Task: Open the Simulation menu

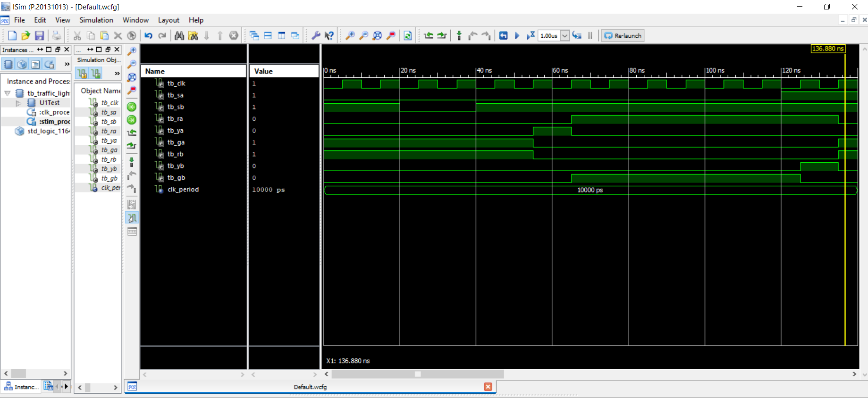Action: [x=96, y=20]
